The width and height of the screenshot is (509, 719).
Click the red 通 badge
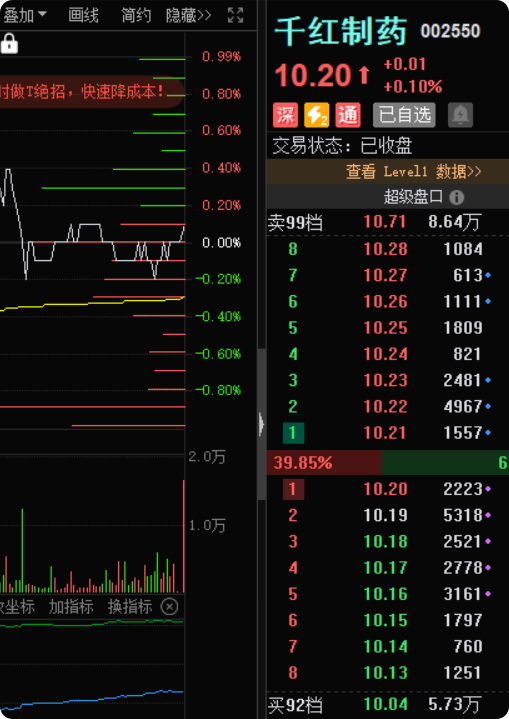click(348, 115)
